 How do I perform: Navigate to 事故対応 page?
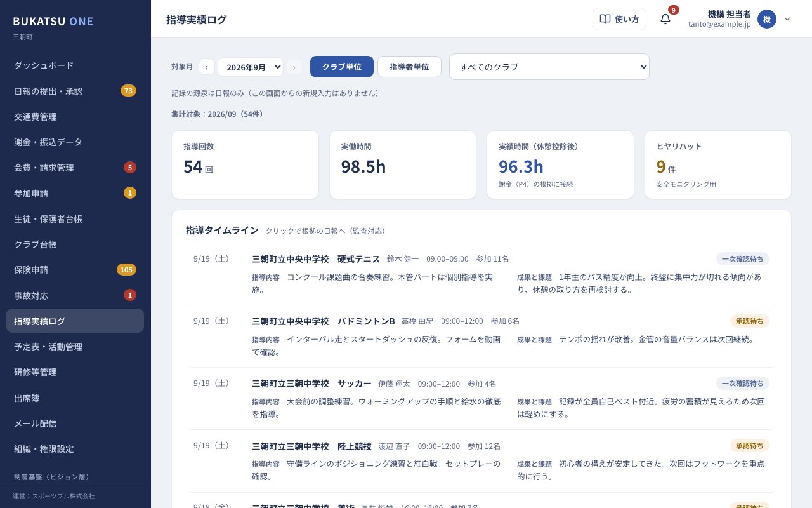point(75,295)
